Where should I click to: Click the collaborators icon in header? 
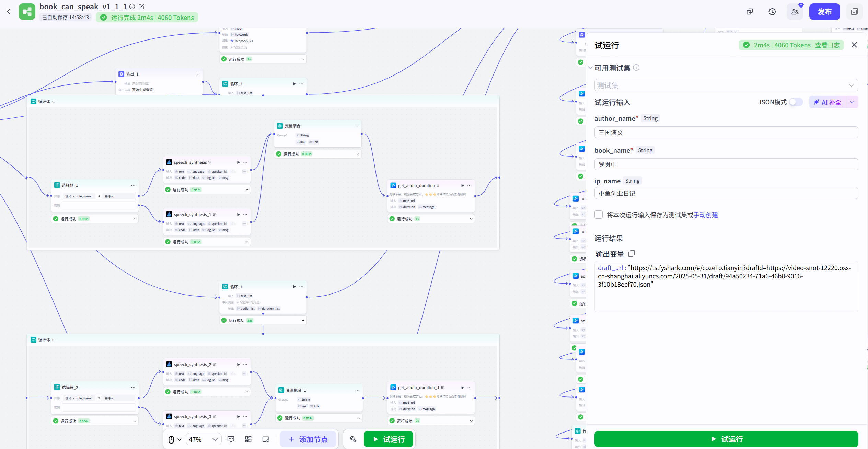pyautogui.click(x=795, y=12)
